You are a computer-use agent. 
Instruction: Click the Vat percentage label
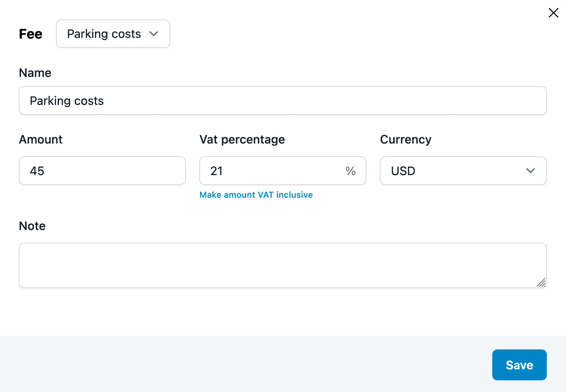[x=242, y=140]
